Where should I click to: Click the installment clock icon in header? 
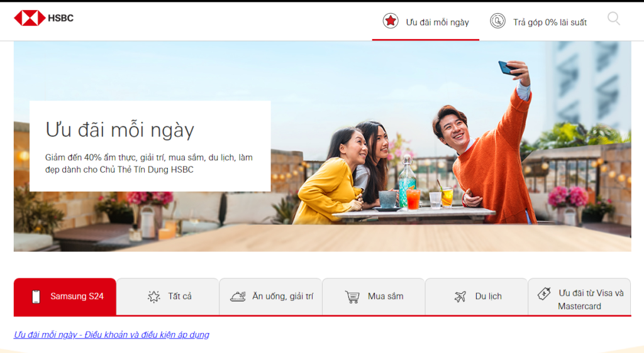(497, 21)
